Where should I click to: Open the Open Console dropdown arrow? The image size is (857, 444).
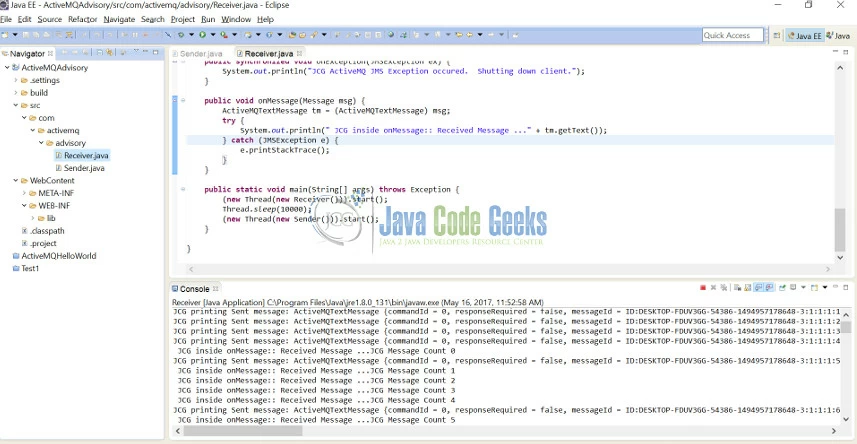825,287
